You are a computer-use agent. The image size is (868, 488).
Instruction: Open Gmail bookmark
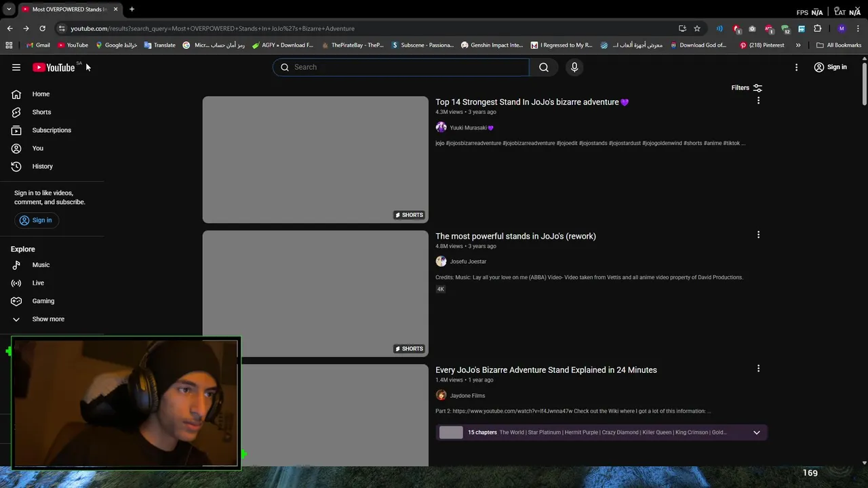pyautogui.click(x=38, y=45)
